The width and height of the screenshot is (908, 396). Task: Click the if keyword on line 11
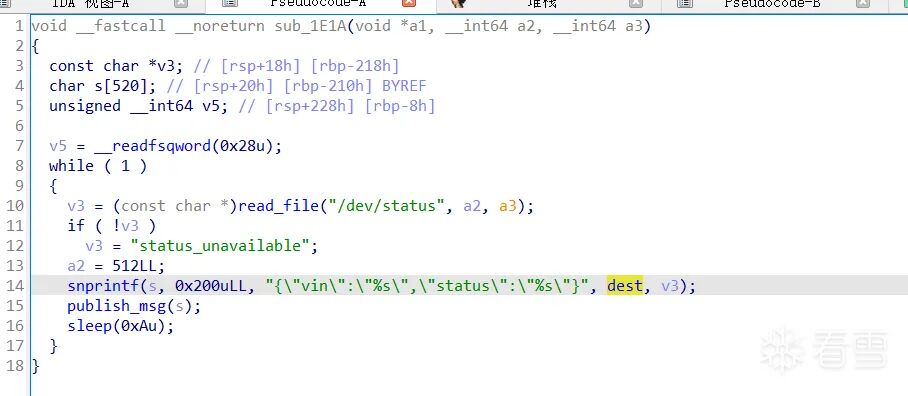click(76, 226)
